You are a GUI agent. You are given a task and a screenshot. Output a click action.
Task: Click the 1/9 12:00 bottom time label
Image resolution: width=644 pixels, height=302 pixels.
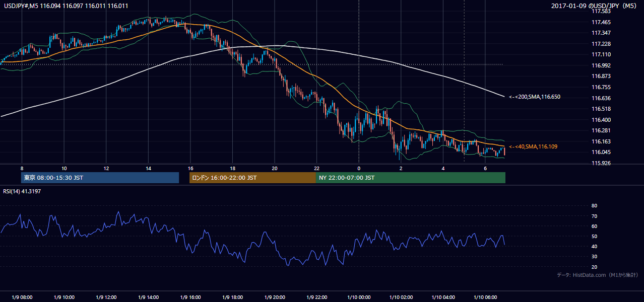click(x=106, y=297)
